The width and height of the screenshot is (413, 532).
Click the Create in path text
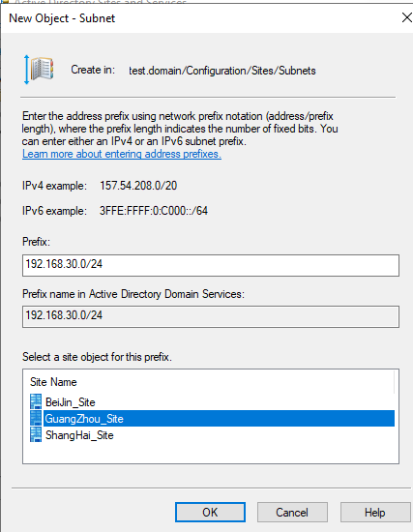click(222, 71)
